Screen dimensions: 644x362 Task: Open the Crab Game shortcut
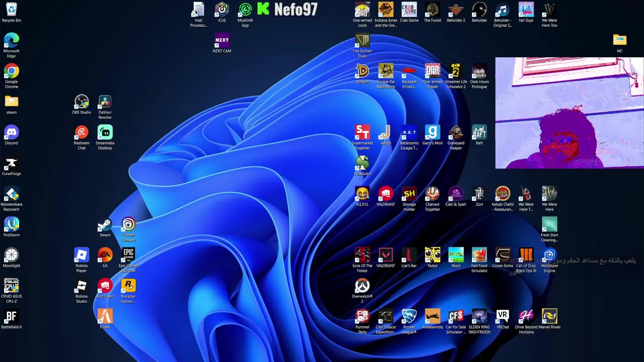coord(409,13)
